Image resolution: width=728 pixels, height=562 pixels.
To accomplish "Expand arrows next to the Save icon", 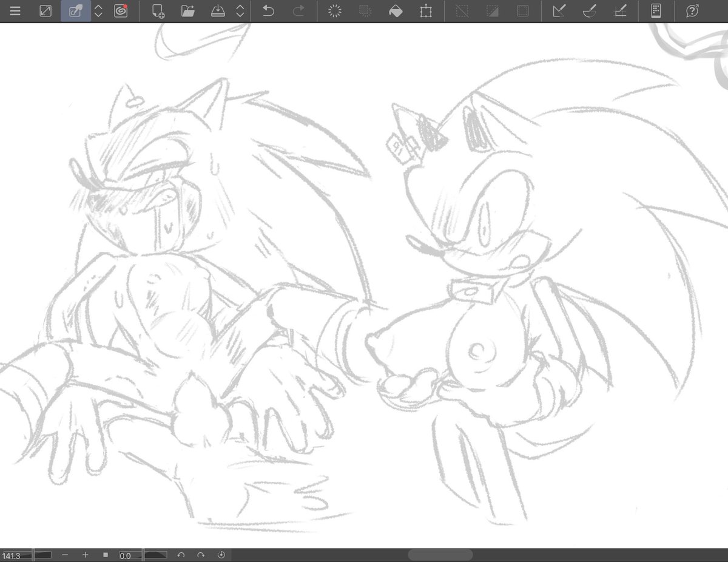I will pos(240,11).
